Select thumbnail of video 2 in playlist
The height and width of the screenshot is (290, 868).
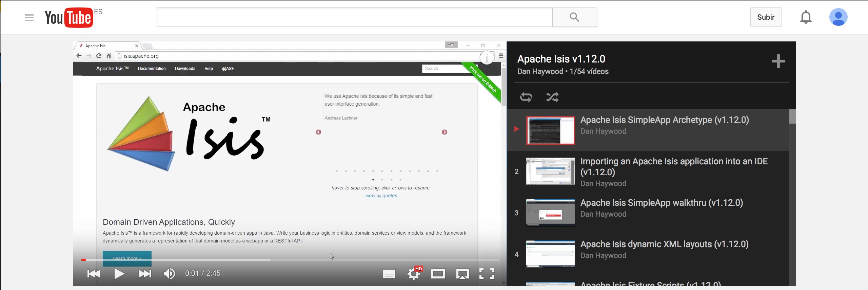point(550,171)
